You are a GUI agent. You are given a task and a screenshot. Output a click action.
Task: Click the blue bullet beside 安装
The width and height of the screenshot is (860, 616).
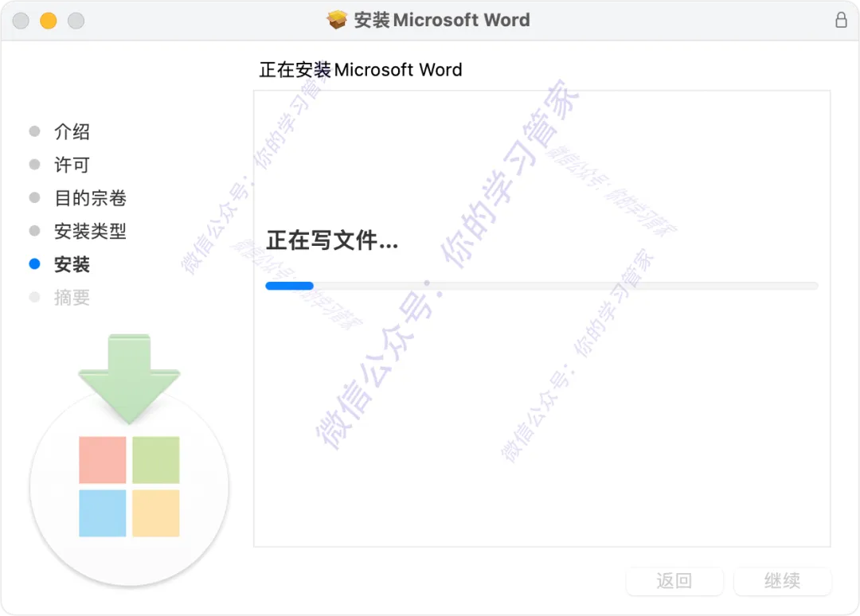coord(34,264)
